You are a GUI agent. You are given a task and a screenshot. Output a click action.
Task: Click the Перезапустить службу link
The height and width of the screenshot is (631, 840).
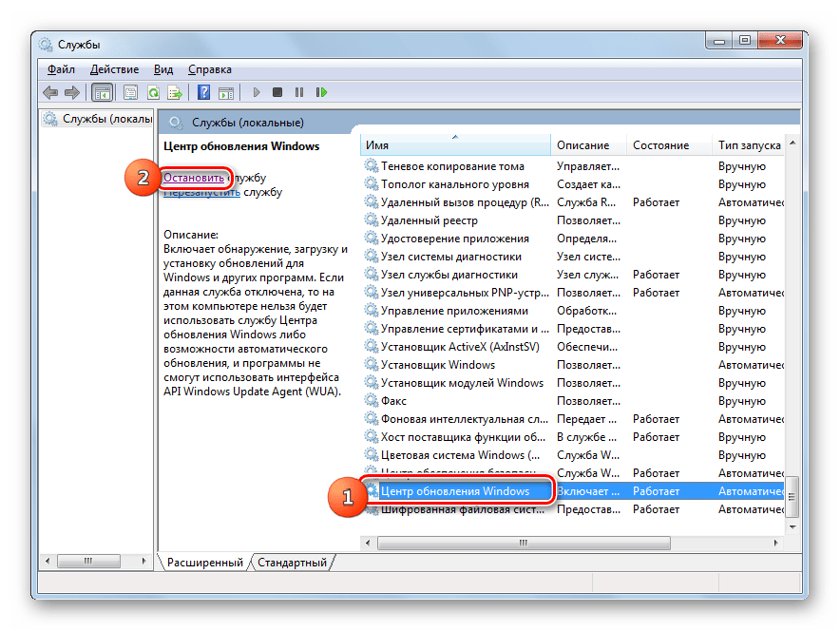(201, 192)
